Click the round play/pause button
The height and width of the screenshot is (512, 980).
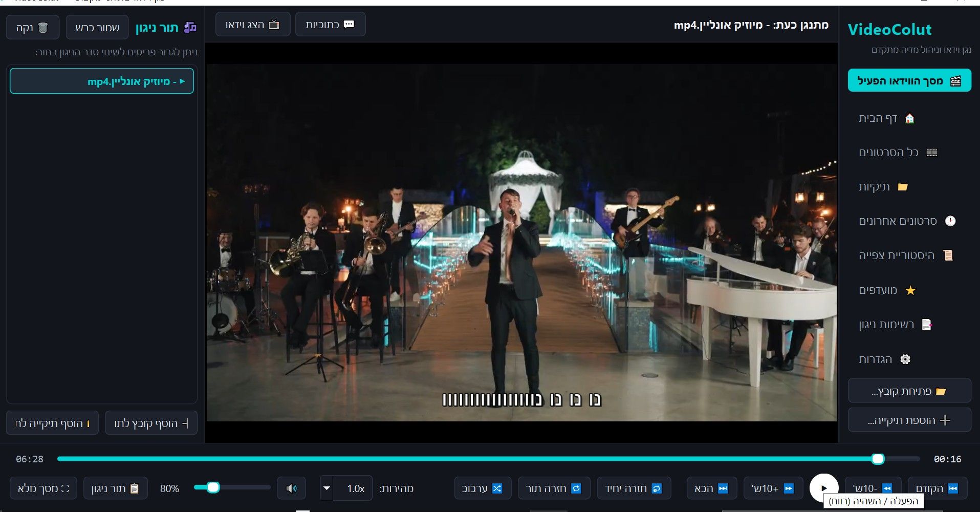pos(823,488)
